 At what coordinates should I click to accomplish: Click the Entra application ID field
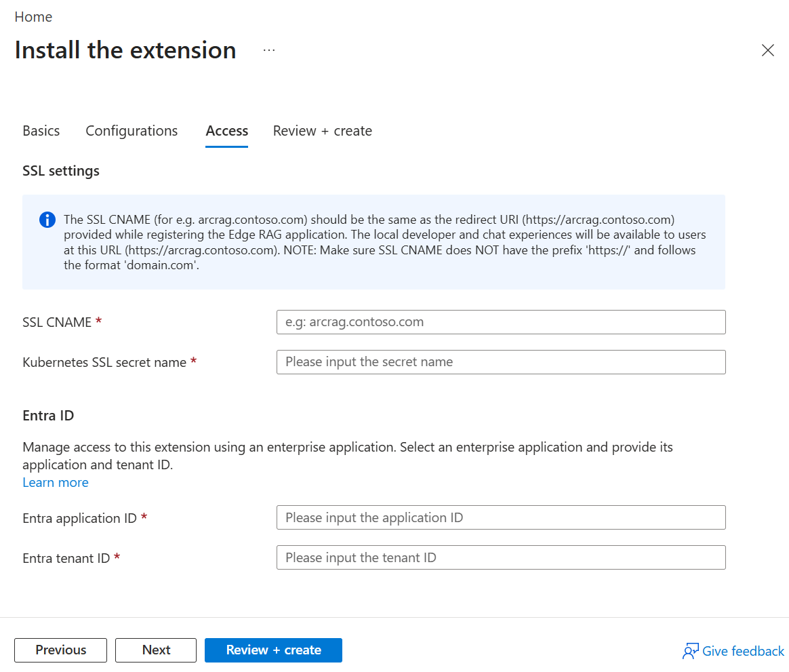(x=501, y=517)
